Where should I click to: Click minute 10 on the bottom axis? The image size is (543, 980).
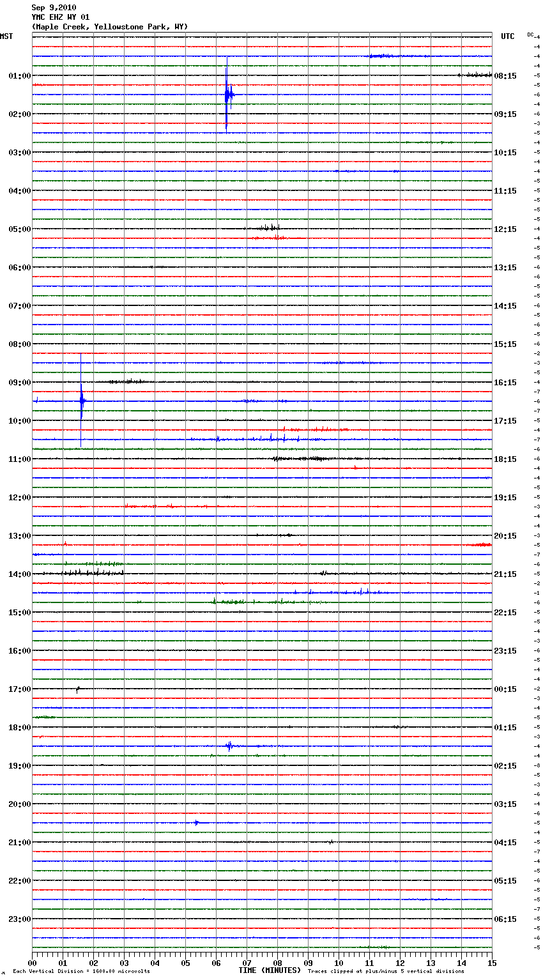click(339, 963)
